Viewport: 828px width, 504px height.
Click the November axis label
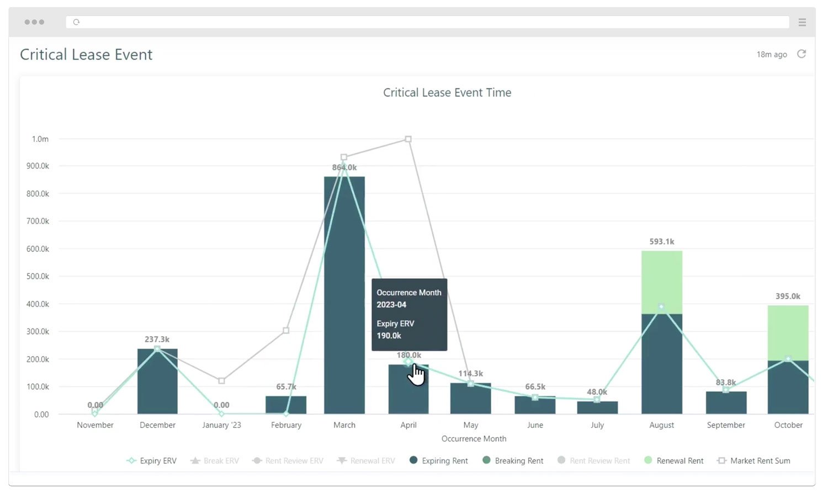(95, 425)
